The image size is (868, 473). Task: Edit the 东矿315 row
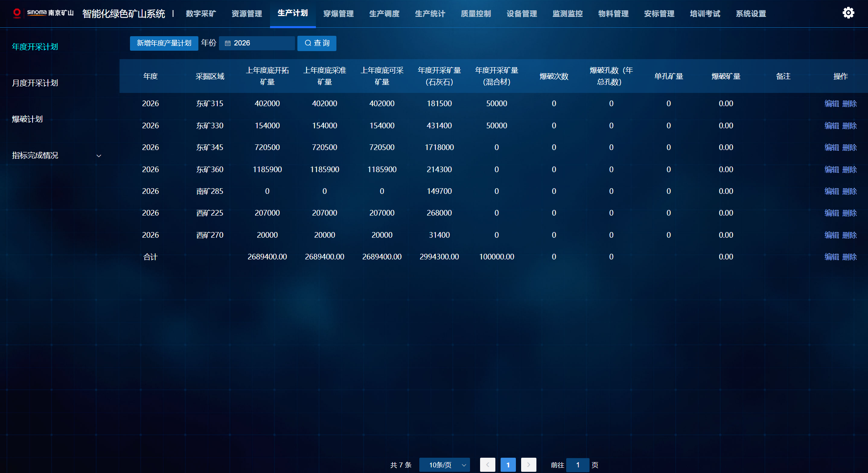point(832,104)
